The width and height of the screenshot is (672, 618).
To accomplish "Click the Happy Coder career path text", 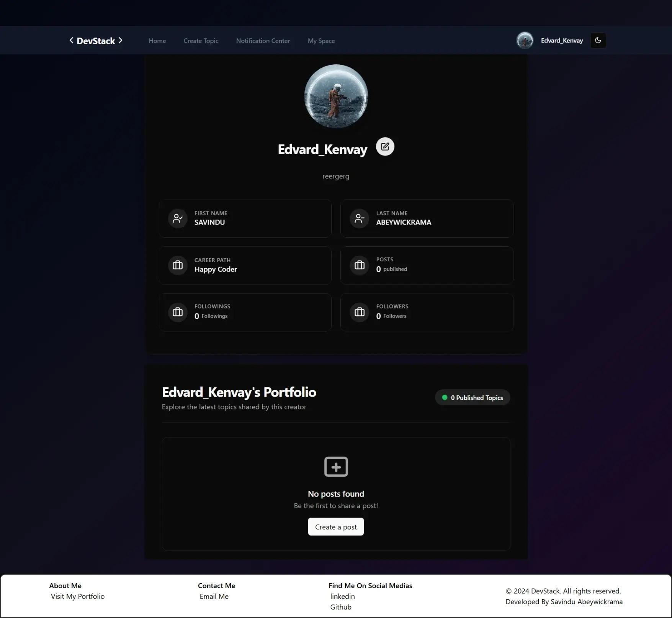I will tap(216, 269).
